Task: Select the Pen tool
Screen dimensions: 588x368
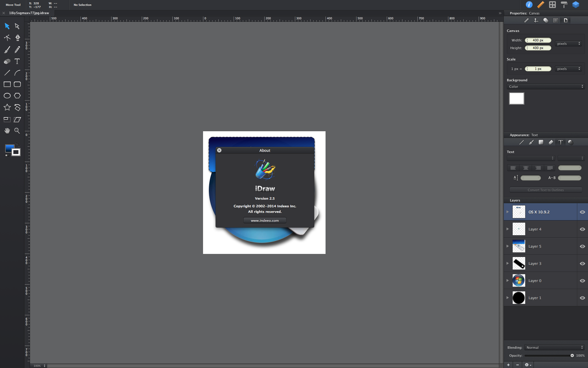Action: click(x=17, y=38)
